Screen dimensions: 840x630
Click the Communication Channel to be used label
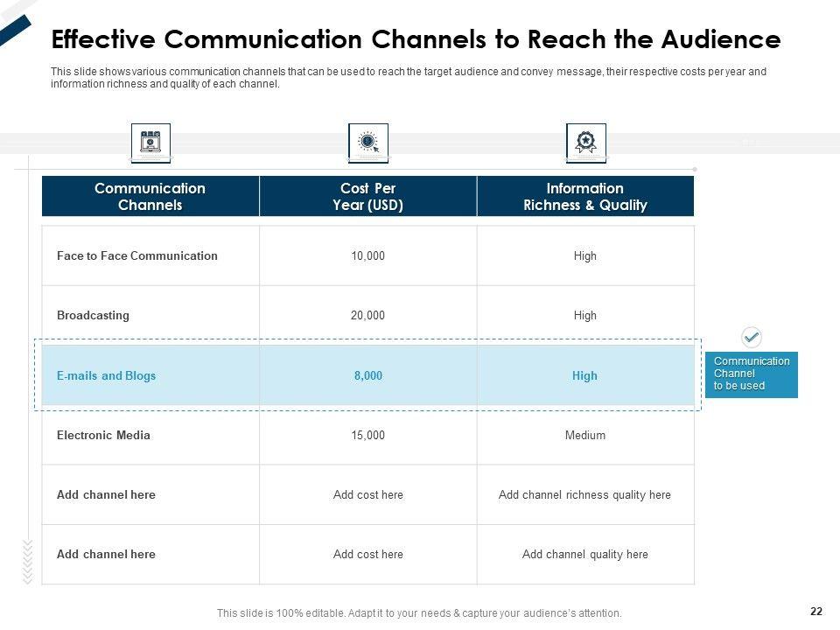751,374
